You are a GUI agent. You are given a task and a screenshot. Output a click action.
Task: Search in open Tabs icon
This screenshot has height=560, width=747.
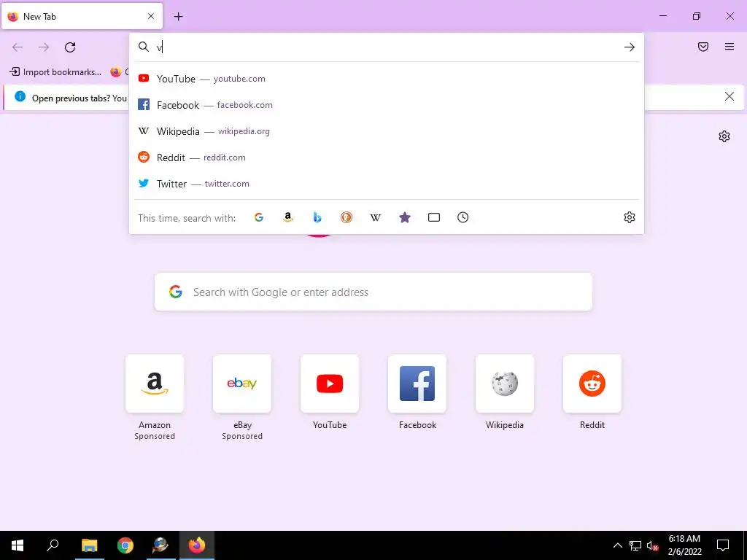pos(434,217)
